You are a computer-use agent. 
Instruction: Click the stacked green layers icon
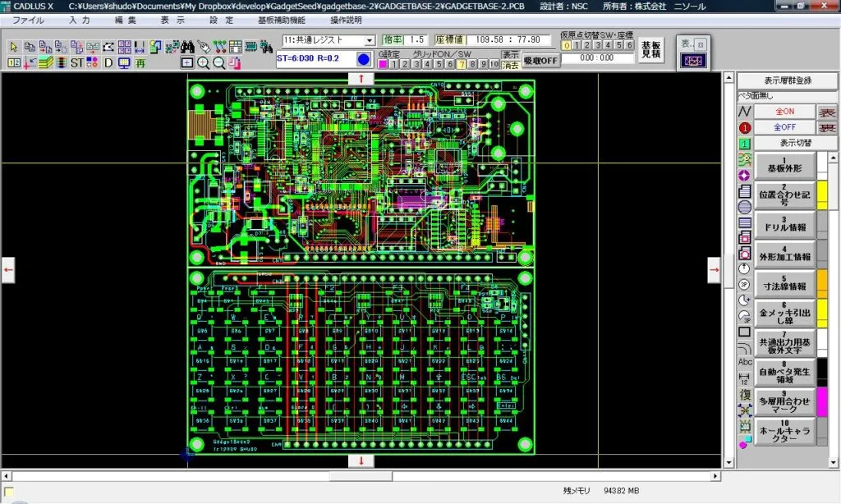point(46,62)
